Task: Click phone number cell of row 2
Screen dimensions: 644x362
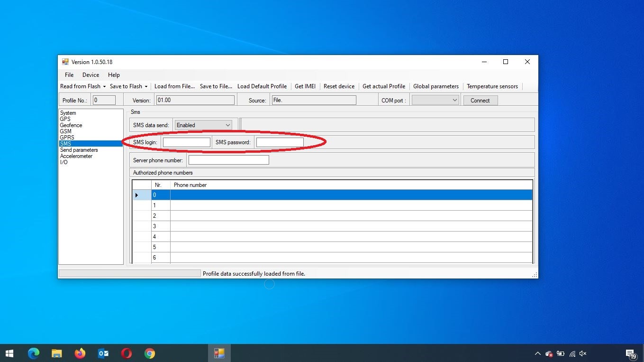Action: [x=351, y=216]
